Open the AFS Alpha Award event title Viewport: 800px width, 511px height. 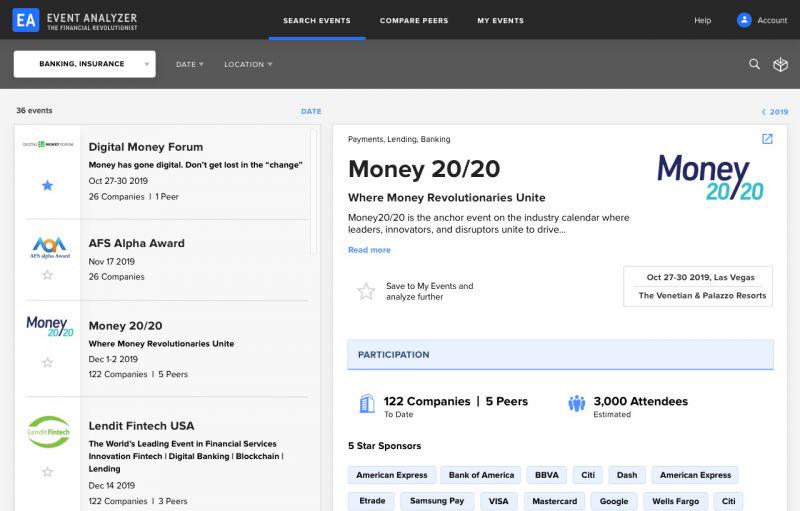[x=137, y=243]
